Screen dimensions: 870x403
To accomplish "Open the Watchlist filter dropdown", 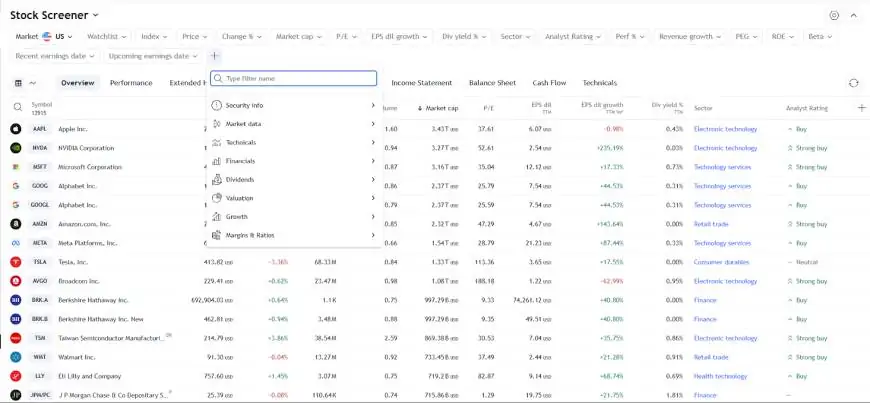I will click(x=107, y=37).
